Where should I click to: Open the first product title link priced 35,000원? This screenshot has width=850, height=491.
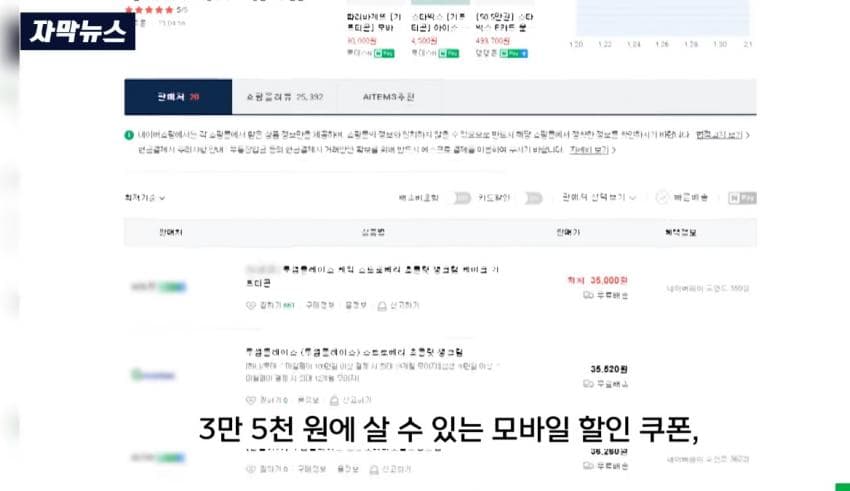click(x=372, y=276)
